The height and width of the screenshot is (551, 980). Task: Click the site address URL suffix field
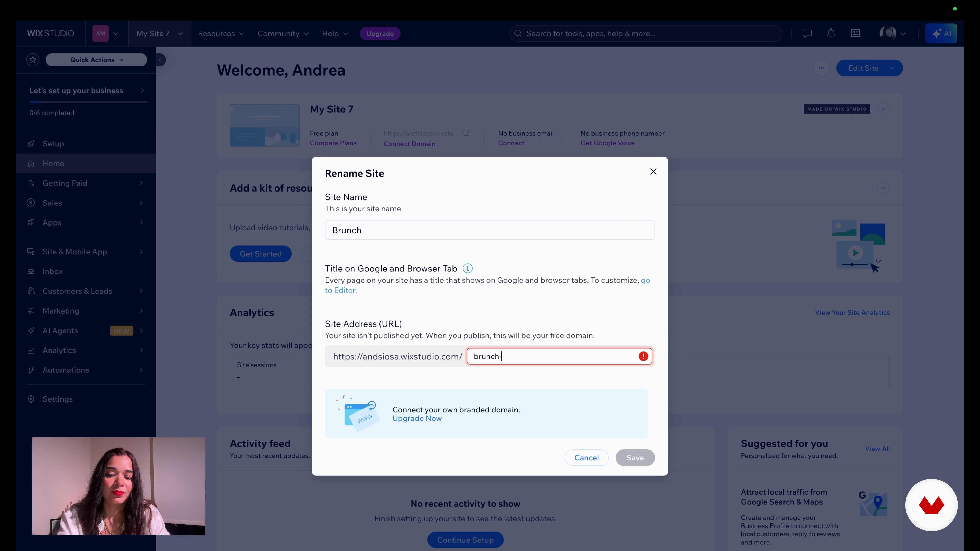pos(559,356)
